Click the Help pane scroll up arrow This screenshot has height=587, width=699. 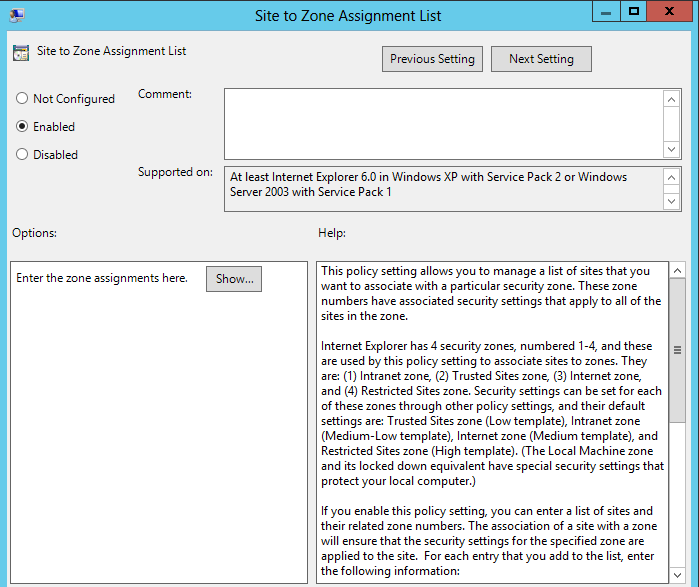pos(677,271)
